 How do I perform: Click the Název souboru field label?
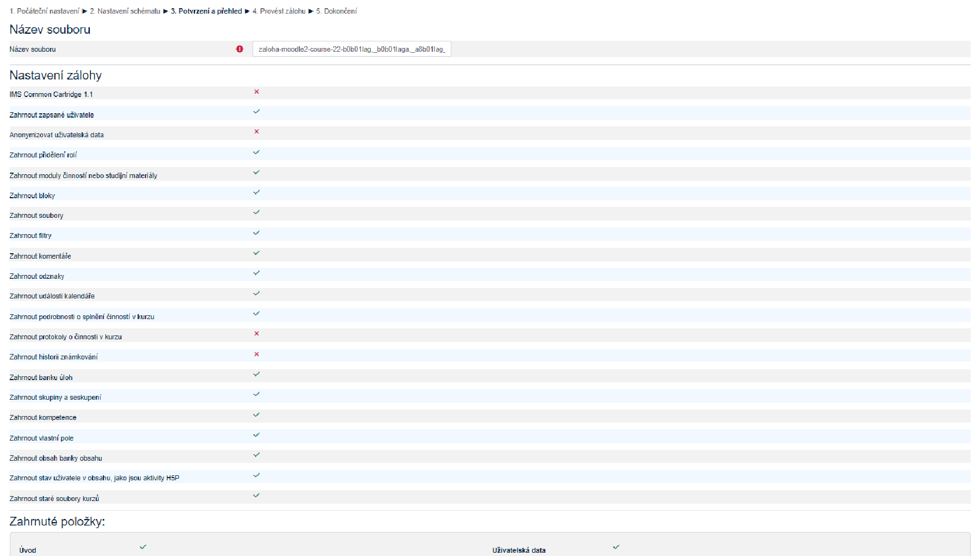point(33,49)
